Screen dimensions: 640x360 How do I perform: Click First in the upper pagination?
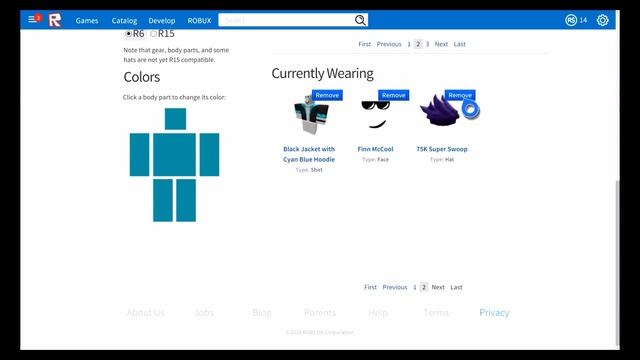364,44
